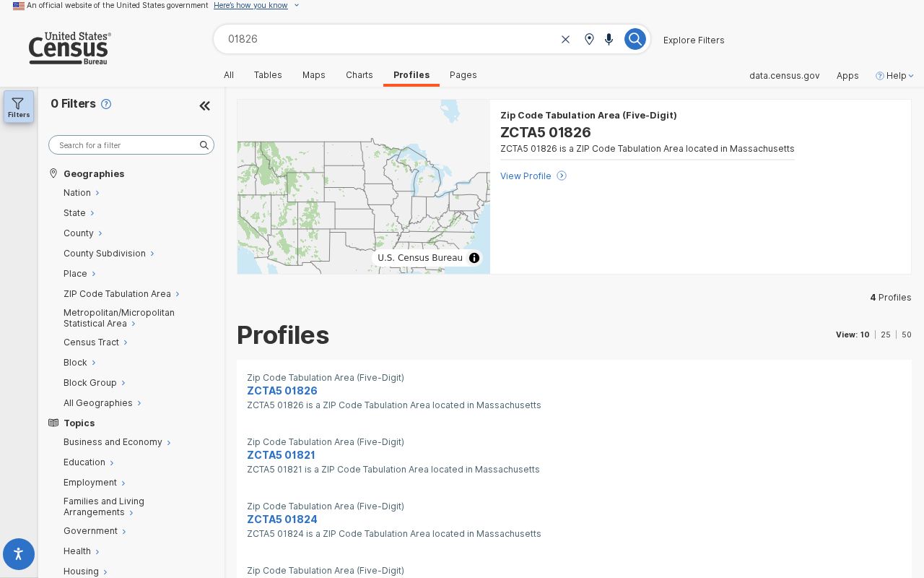Open the Help dropdown menu
The height and width of the screenshot is (578, 924).
(895, 75)
